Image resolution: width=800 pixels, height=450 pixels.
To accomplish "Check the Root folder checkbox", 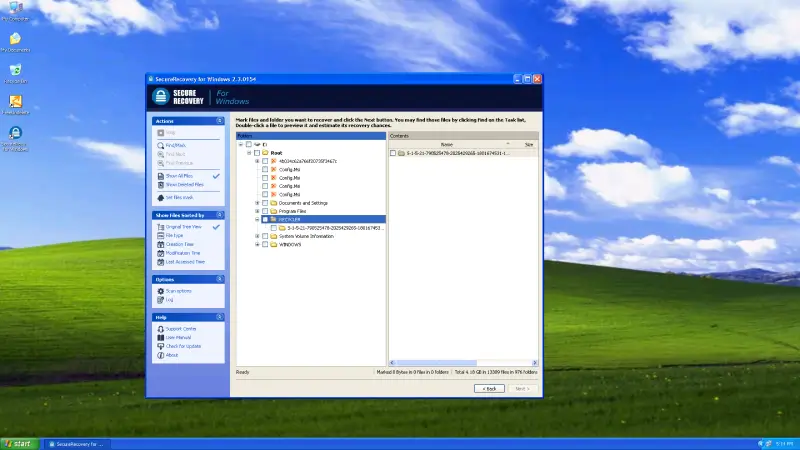I will click(257, 153).
